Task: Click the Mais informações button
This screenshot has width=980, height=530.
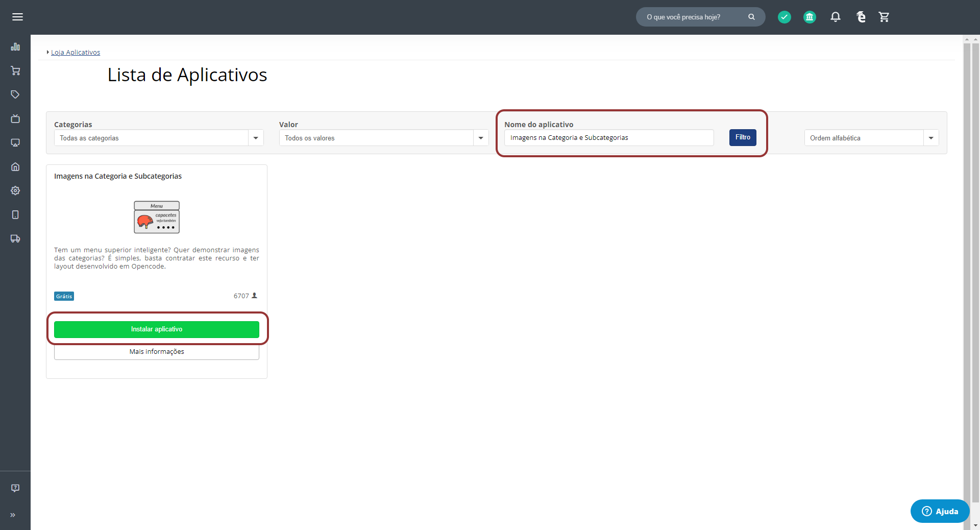Action: point(157,352)
